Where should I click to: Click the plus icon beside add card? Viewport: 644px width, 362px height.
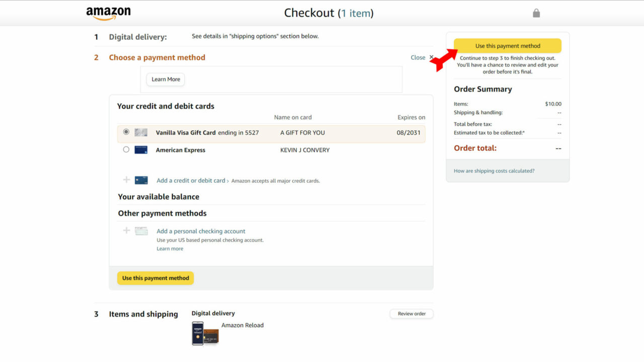pyautogui.click(x=126, y=180)
